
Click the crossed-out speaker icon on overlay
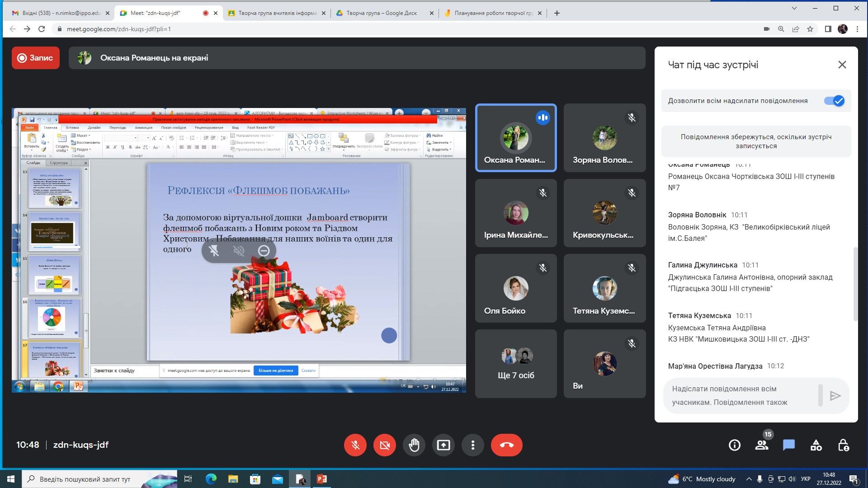(x=239, y=251)
